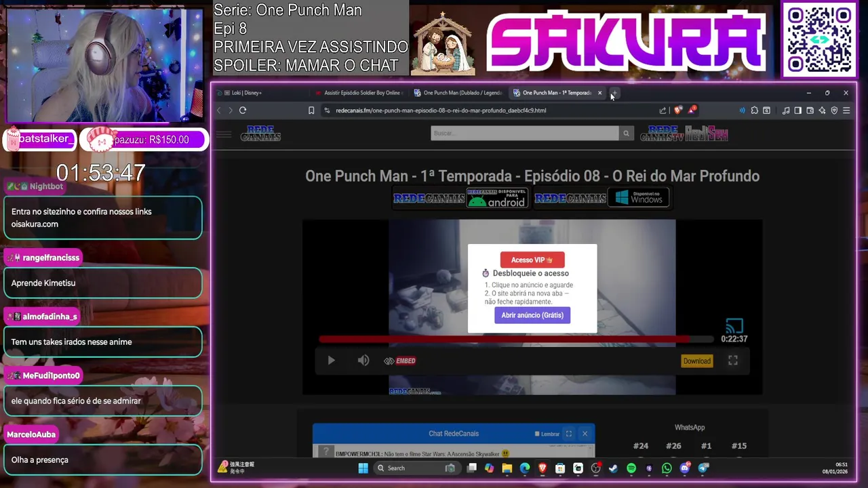Click Abrir anúncio (Grátis) button
Image resolution: width=868 pixels, height=488 pixels.
pyautogui.click(x=532, y=315)
